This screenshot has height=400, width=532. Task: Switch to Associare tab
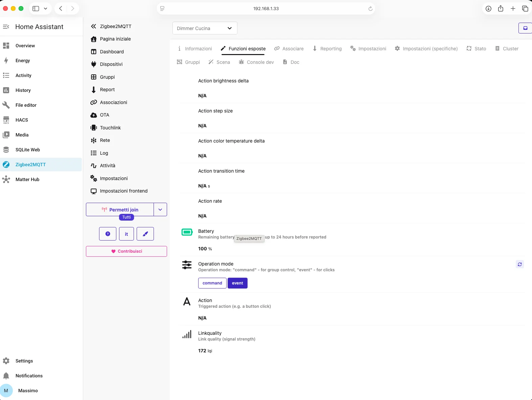(x=289, y=49)
